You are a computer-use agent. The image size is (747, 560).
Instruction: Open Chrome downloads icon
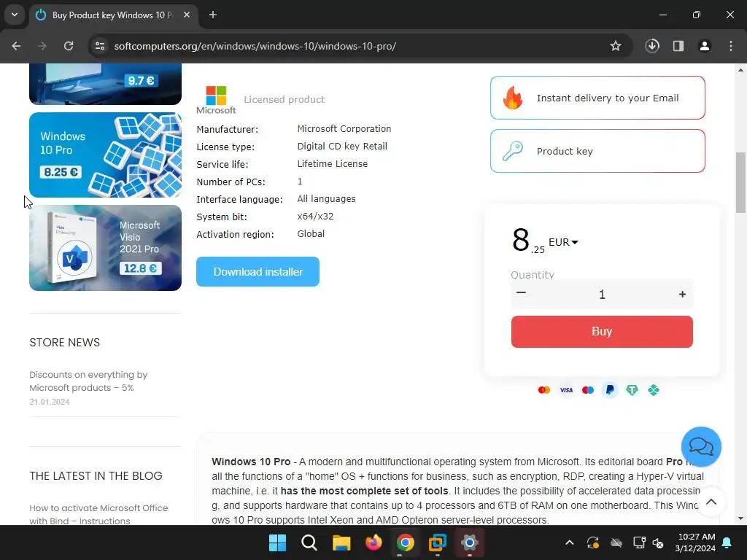[x=652, y=46]
